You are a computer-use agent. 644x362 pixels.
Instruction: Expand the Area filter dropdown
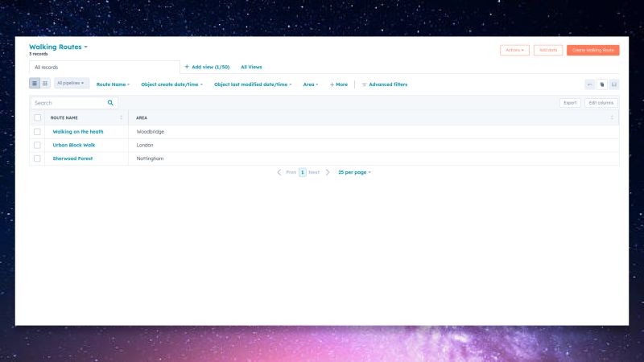tap(311, 84)
